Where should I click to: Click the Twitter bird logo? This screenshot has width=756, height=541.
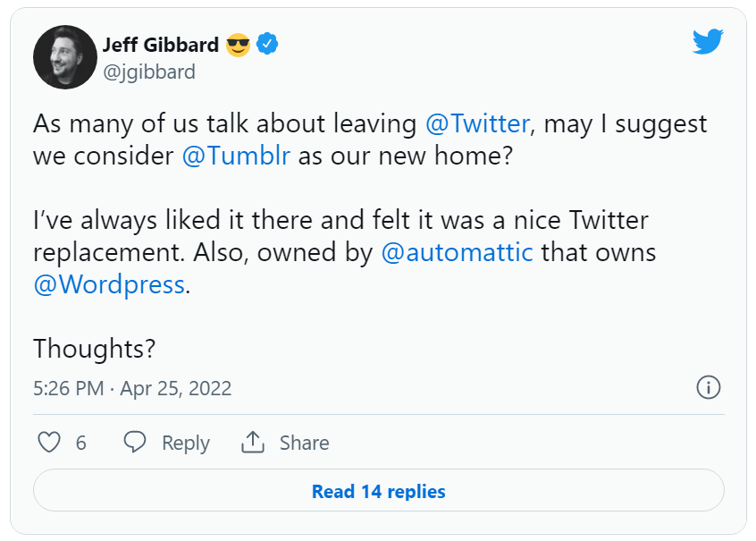click(708, 42)
